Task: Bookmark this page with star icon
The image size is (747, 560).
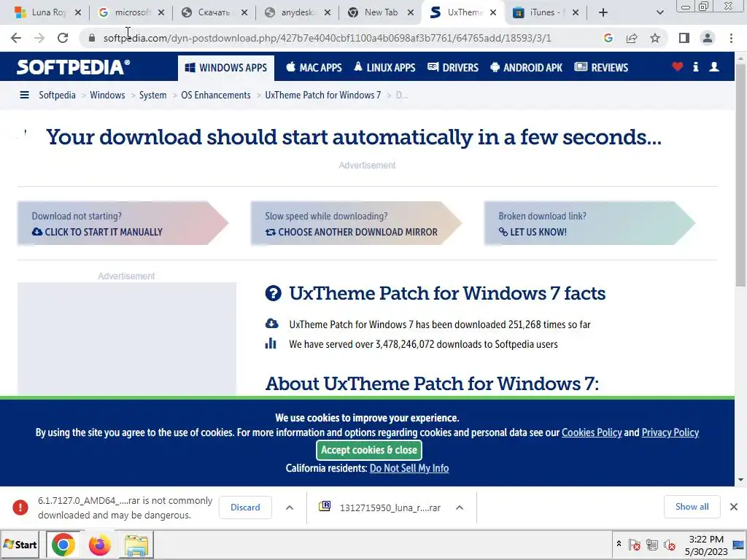Action: [x=655, y=38]
